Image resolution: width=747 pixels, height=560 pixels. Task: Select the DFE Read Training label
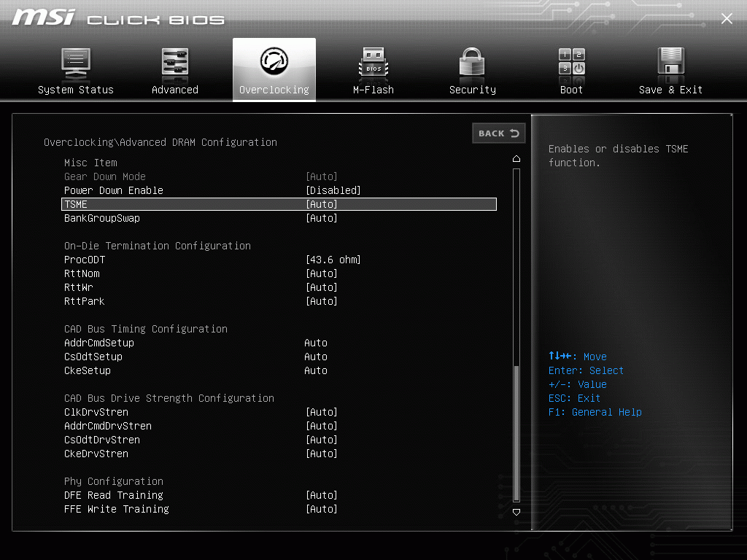tap(113, 495)
